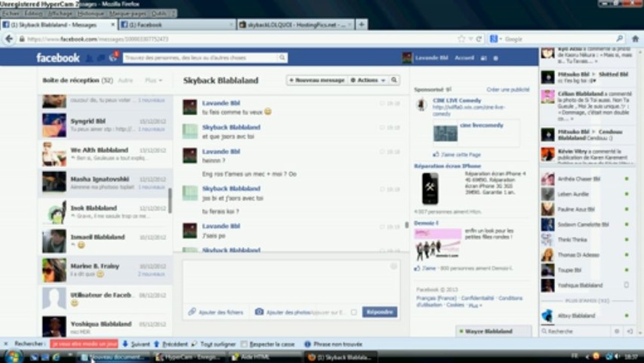The width and height of the screenshot is (644, 363).
Task: Click the reply message text area
Action: point(291,281)
